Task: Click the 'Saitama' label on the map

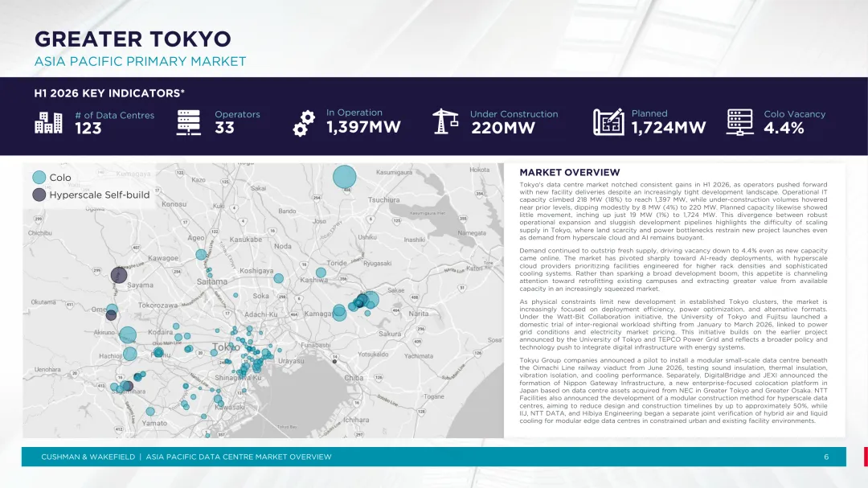Action: (x=212, y=281)
